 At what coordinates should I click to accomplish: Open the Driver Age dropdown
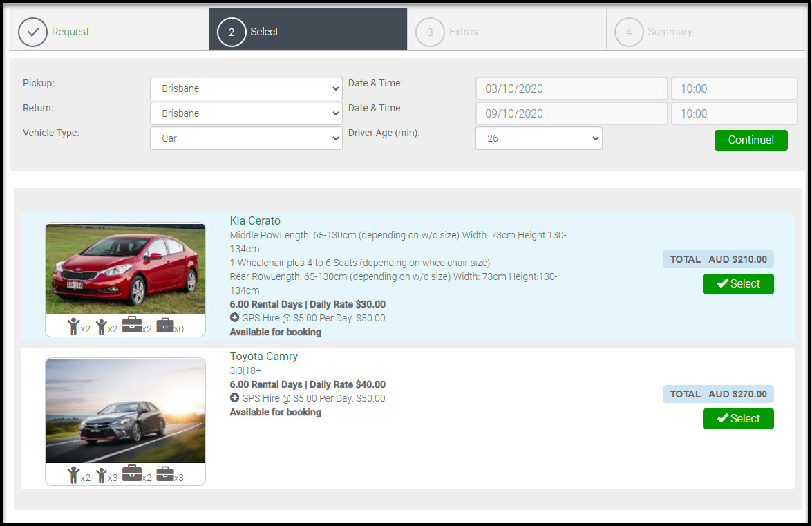pyautogui.click(x=538, y=138)
